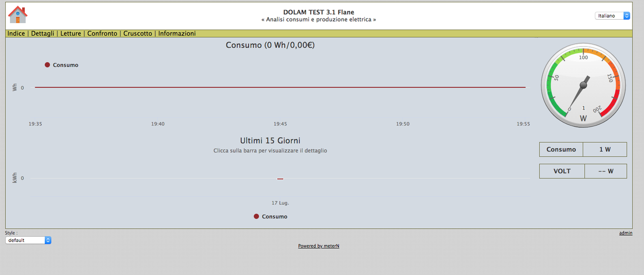
Task: Open the Powered by meterN link
Action: click(x=319, y=246)
